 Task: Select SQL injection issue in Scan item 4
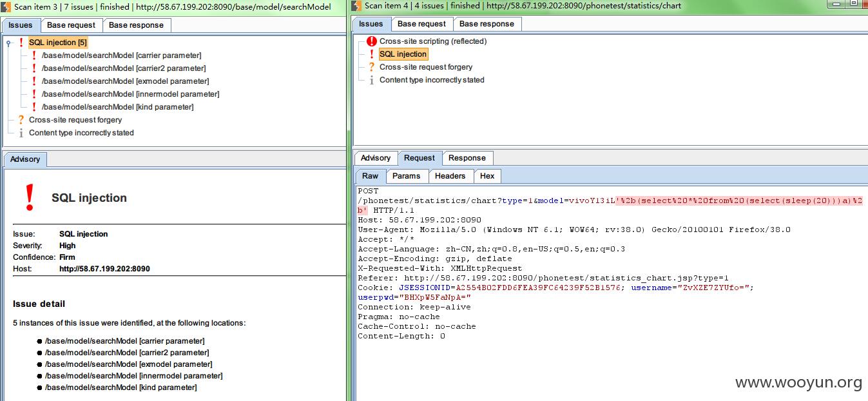[x=403, y=54]
